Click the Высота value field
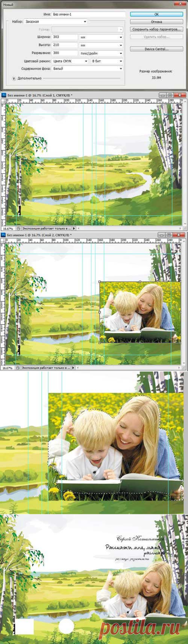 point(65,45)
